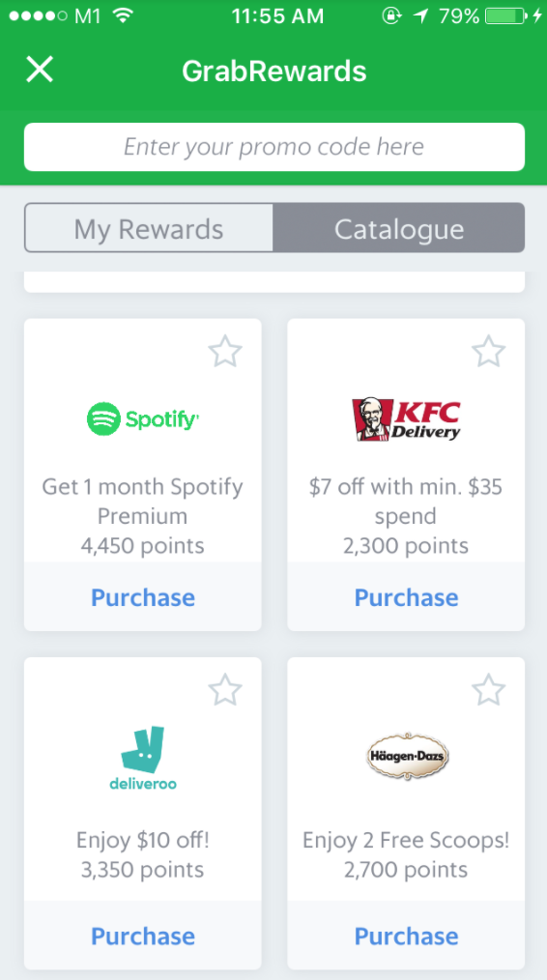Purchase the KFC $7 off reward

406,597
